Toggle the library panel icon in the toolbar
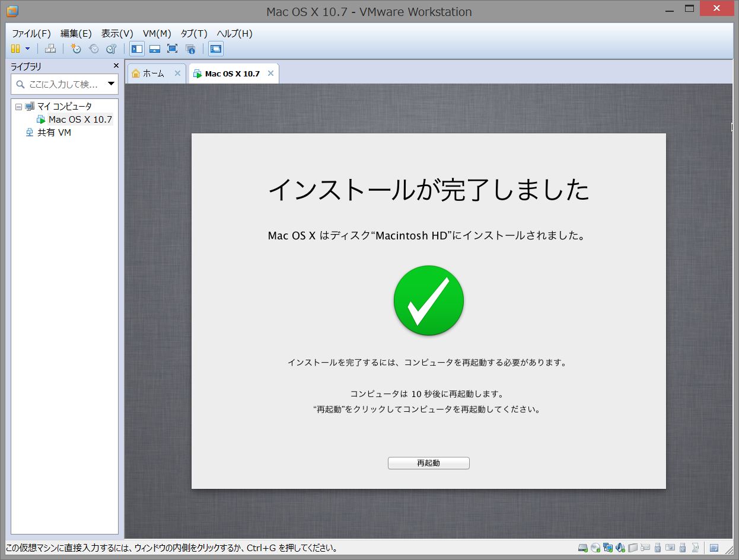 (x=136, y=49)
